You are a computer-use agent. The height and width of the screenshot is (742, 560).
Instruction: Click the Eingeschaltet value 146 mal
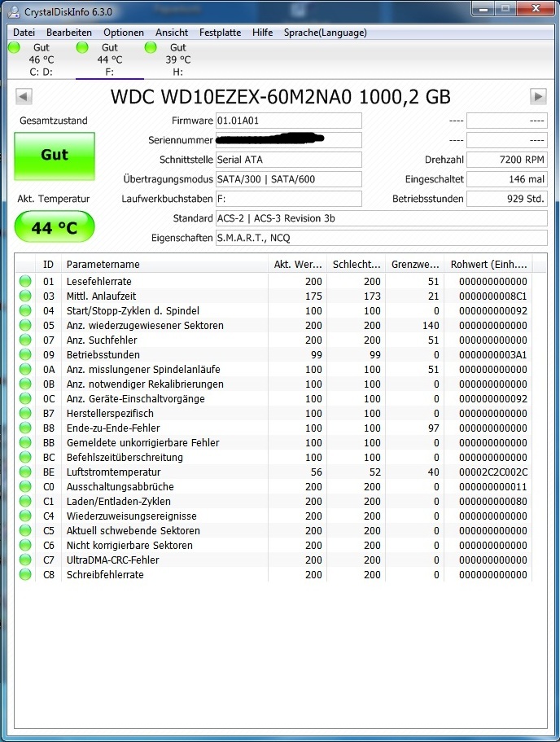click(507, 179)
